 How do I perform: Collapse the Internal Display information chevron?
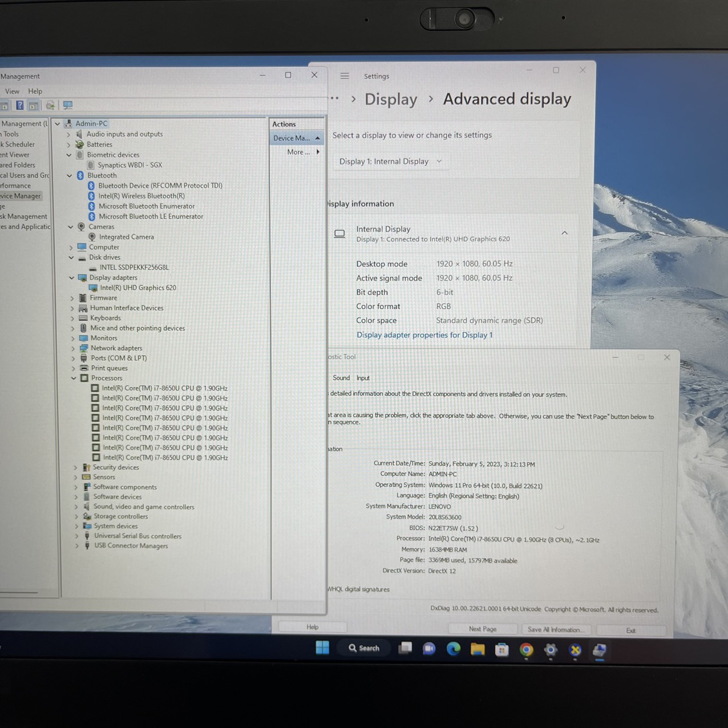coord(564,233)
